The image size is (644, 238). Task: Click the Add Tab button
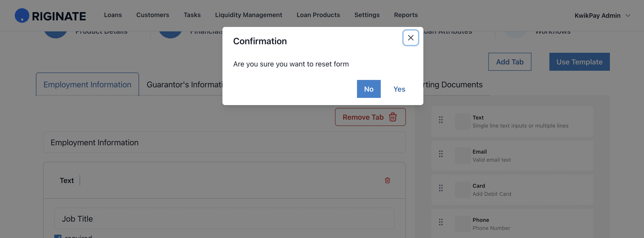(510, 62)
